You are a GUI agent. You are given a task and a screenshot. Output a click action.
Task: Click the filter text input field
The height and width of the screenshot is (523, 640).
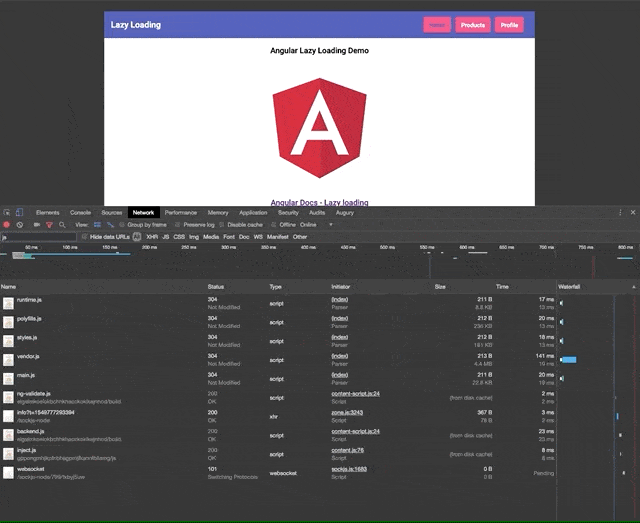click(x=35, y=237)
